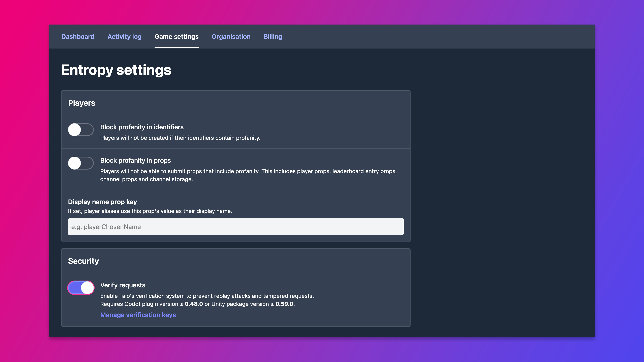Screen dimensions: 644x362
Task: Select the Game settings tab
Action: point(176,36)
